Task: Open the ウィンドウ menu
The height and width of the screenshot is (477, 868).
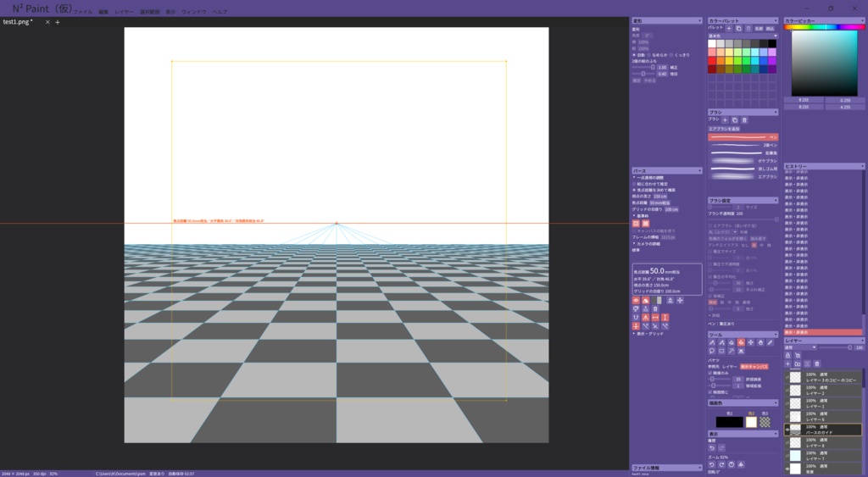Action: click(x=194, y=12)
